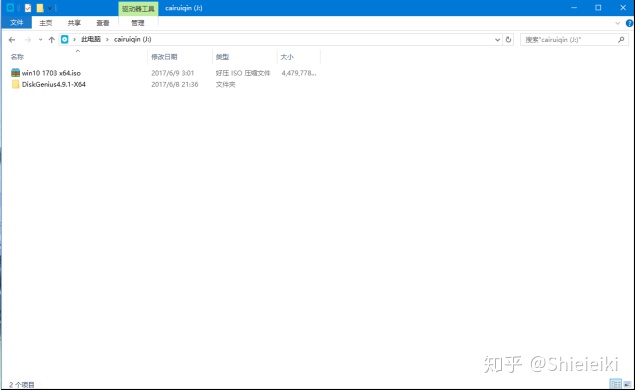Click cairuiqin (J:) breadcrumb segment

click(x=132, y=39)
